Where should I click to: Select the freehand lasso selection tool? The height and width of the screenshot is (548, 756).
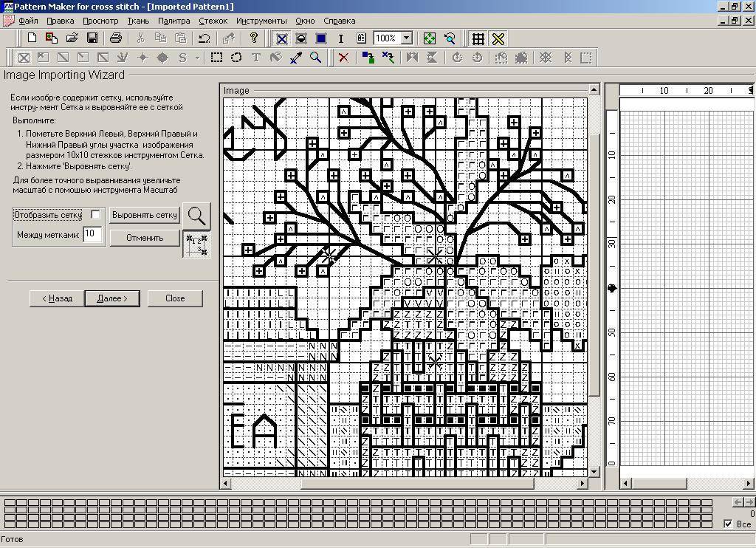(x=236, y=58)
